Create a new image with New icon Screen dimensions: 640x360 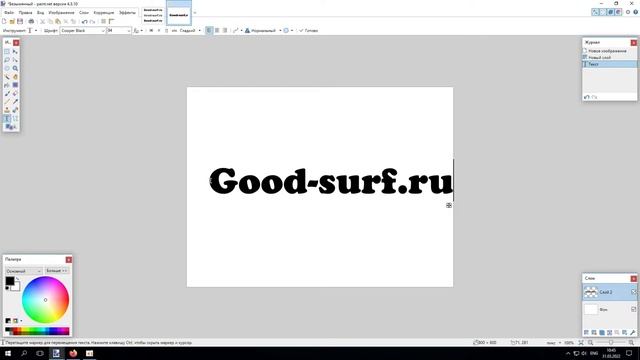click(4, 21)
